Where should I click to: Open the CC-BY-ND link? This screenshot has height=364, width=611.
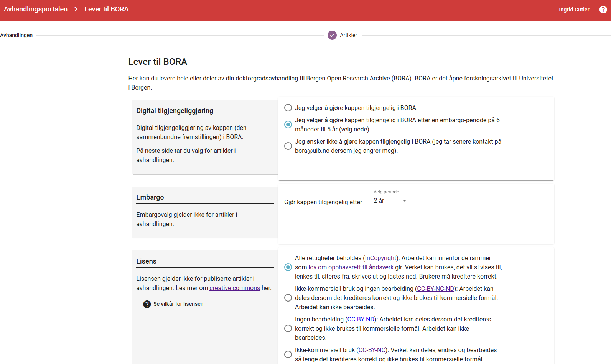point(361,320)
